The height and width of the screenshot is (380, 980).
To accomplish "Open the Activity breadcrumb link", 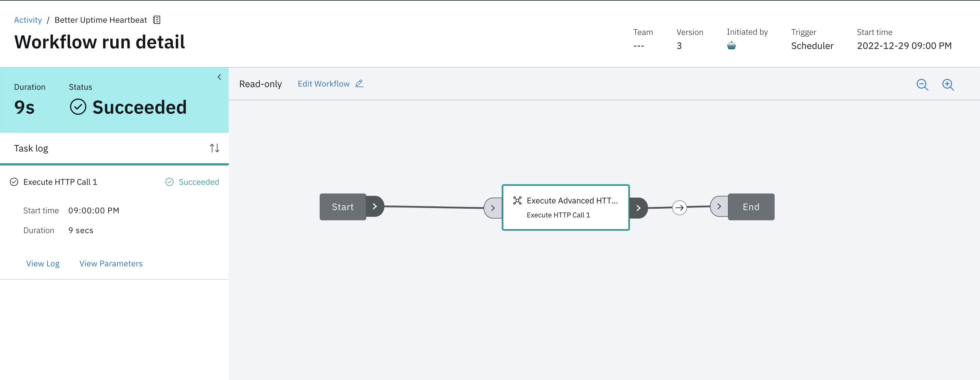I will click(x=28, y=20).
